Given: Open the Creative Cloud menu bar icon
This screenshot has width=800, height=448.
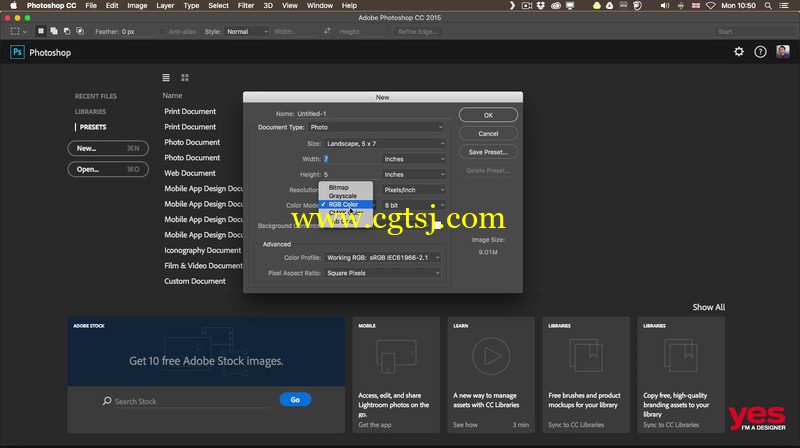Looking at the screenshot, I should pyautogui.click(x=556, y=6).
